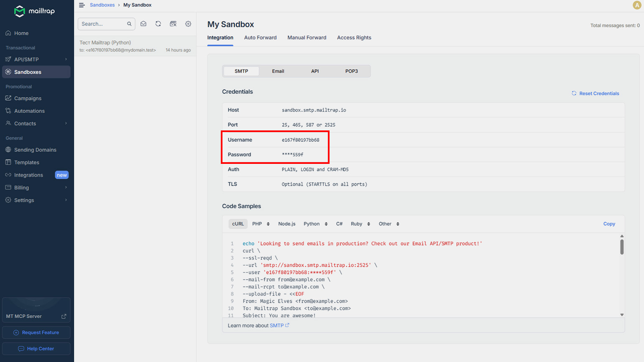Viewport: 644px width, 362px height.
Task: Switch to the Integration tab
Action: click(x=220, y=38)
